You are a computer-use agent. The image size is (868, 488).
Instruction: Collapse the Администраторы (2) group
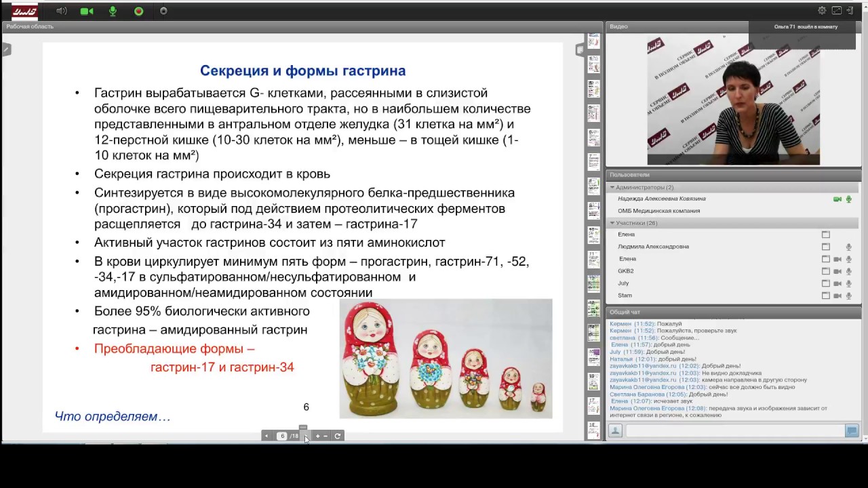(612, 187)
